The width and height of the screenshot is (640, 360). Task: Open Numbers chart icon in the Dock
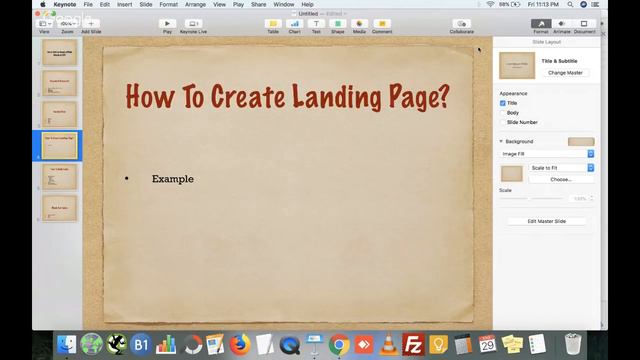coord(166,344)
